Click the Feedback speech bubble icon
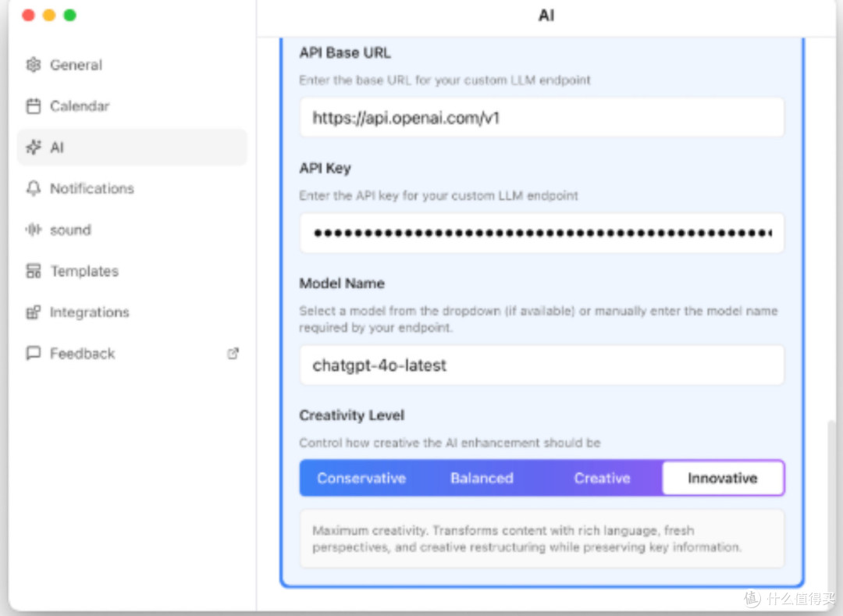The width and height of the screenshot is (843, 616). click(x=34, y=353)
